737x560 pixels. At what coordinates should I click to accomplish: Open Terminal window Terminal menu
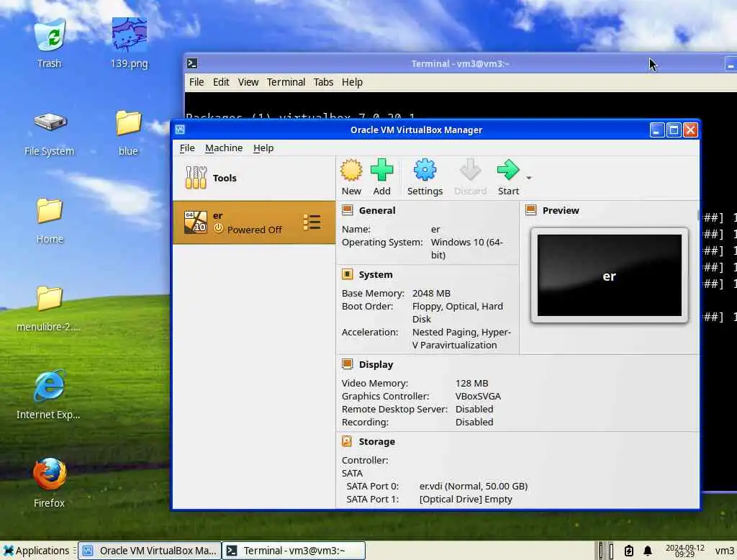click(x=286, y=82)
